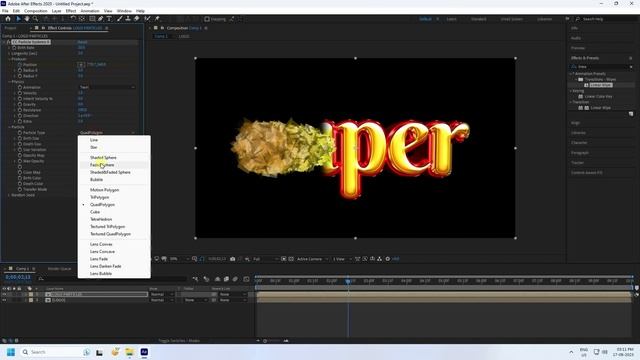Choose Faded Sphere from particle type list
The width and height of the screenshot is (640, 360).
(114, 165)
